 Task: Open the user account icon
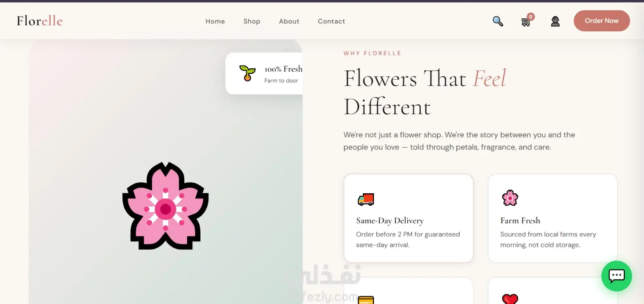tap(555, 21)
